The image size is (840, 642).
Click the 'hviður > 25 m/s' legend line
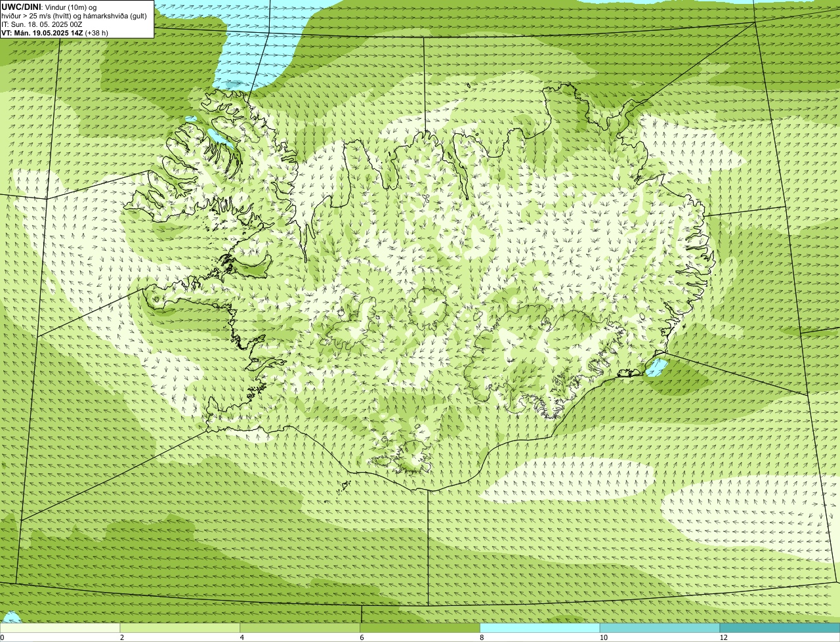(74, 16)
